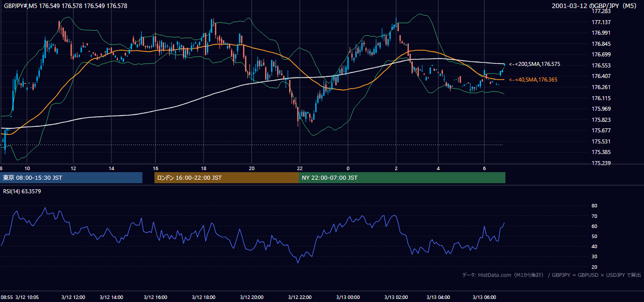Click the 3/13 02:00 date label
The height and width of the screenshot is (302, 644).
tap(396, 297)
